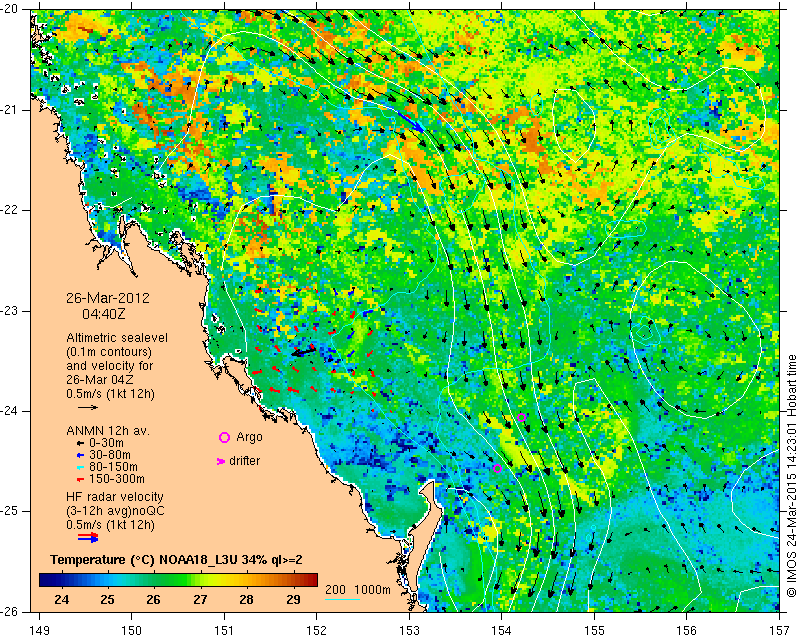Screen dimensions: 800x640
Task: Click the '29' color bar tick label
Action: (293, 599)
